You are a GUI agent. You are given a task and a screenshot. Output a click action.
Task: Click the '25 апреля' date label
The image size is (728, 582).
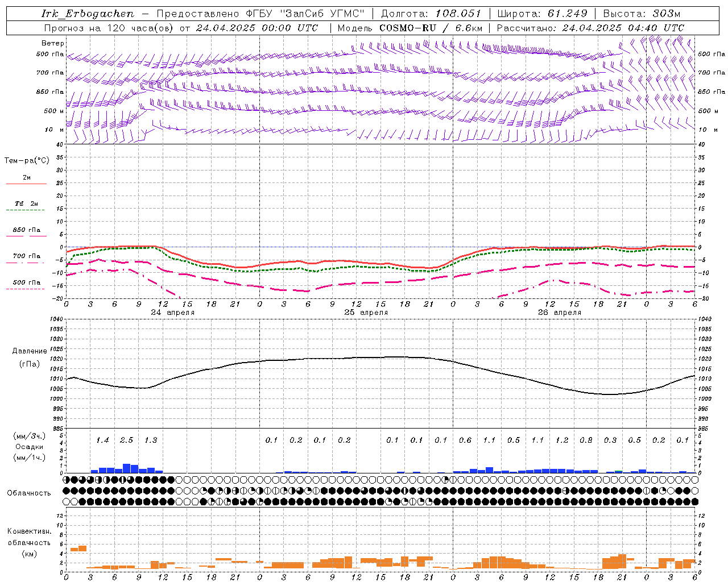click(366, 313)
